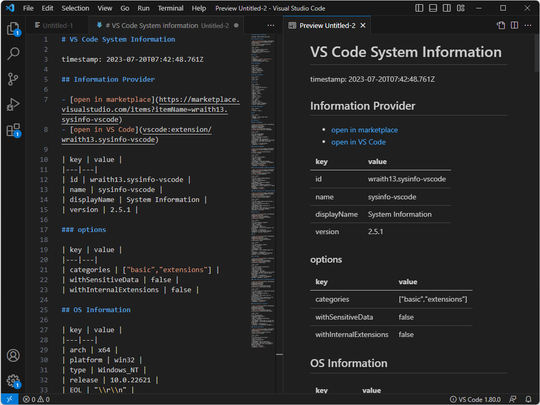Click 'Information Provider' heading in preview
Image resolution: width=540 pixels, height=405 pixels.
click(363, 106)
